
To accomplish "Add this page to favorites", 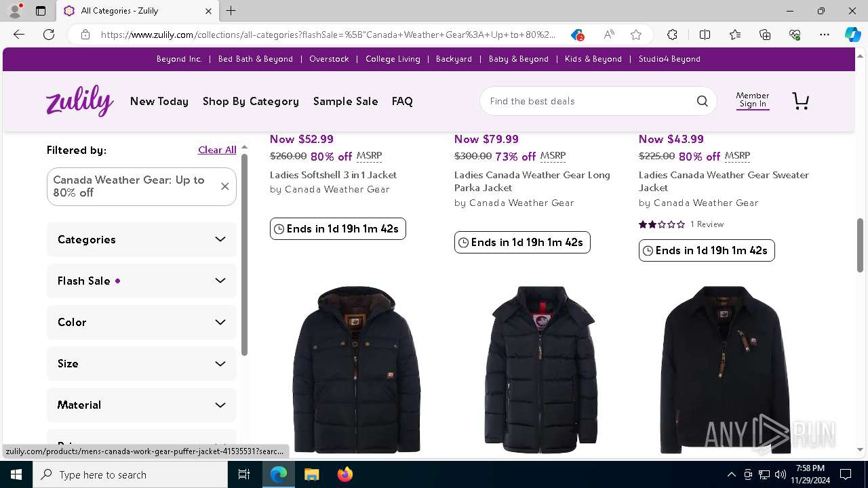I will pyautogui.click(x=635, y=35).
